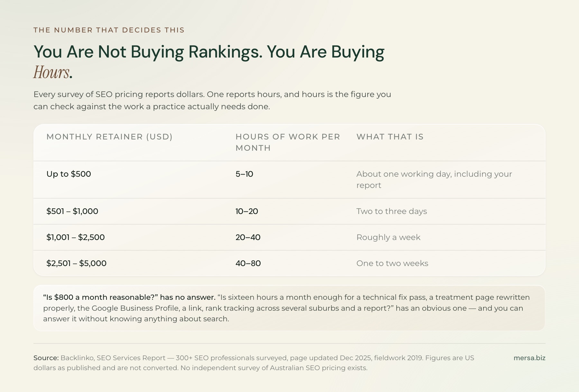This screenshot has height=392, width=579.
Task: Click the 'HOURS OF WORK PER MONTH' column header
Action: point(288,142)
